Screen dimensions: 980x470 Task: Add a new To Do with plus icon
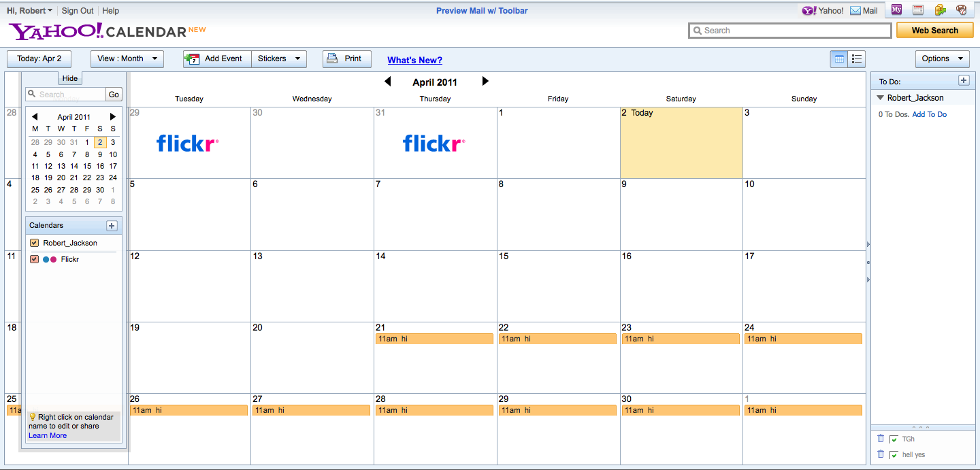tap(964, 80)
